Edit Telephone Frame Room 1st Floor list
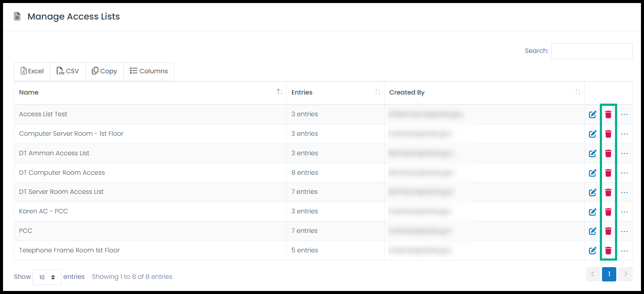This screenshot has width=644, height=294. (592, 251)
